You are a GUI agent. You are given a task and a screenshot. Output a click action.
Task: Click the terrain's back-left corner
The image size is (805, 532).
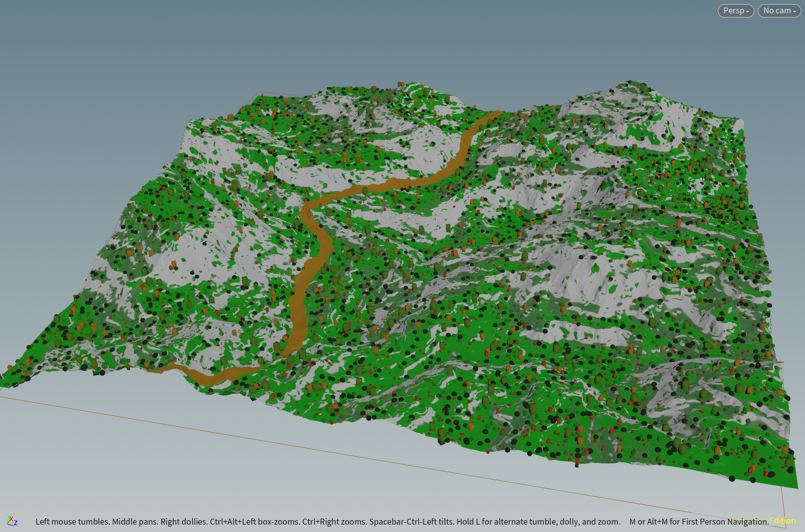click(x=257, y=95)
